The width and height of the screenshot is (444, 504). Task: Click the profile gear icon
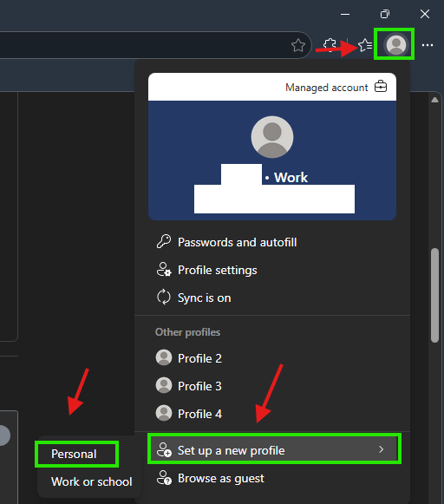(164, 270)
